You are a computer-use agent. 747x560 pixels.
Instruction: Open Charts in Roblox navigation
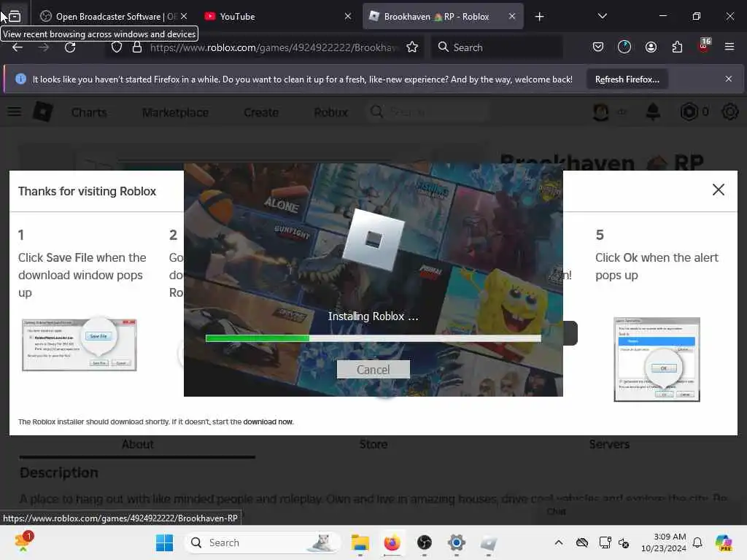89,112
